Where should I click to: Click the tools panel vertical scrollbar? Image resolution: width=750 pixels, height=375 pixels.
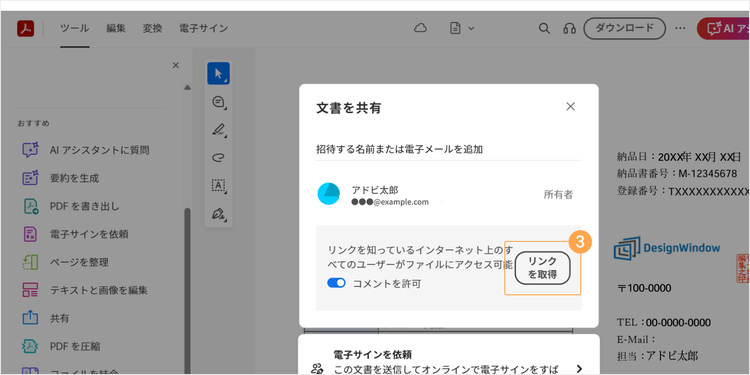188,291
